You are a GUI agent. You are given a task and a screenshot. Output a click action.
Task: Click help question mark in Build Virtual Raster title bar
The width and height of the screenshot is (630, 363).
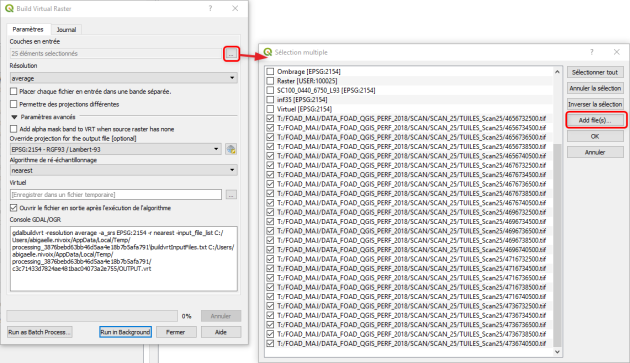pyautogui.click(x=210, y=8)
